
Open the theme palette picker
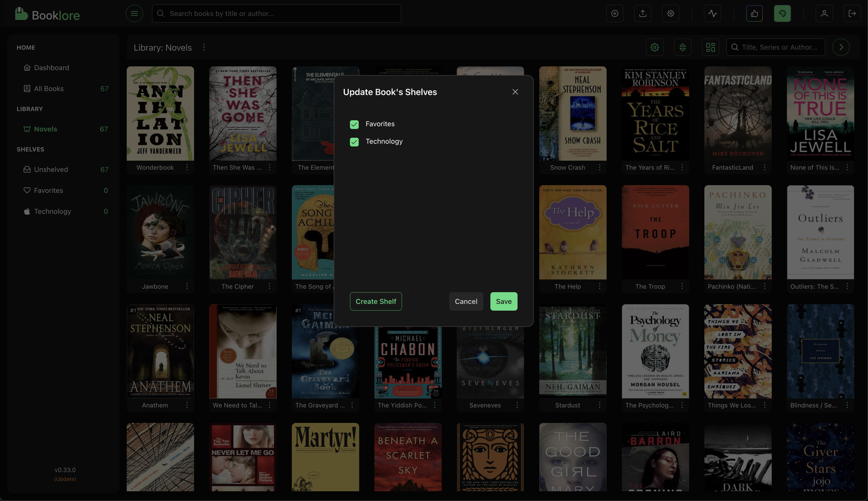click(x=782, y=13)
